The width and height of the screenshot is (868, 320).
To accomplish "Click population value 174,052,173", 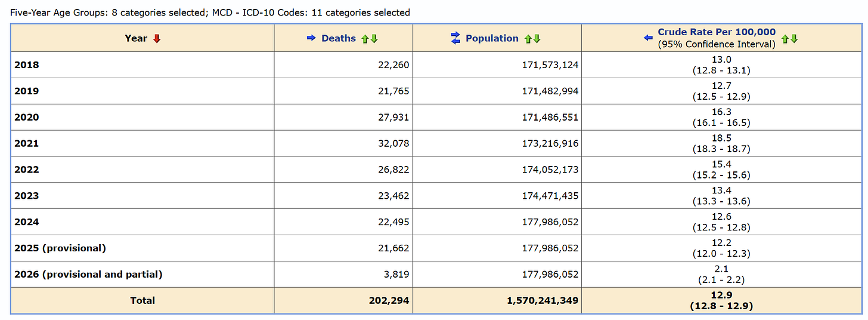I will click(549, 170).
